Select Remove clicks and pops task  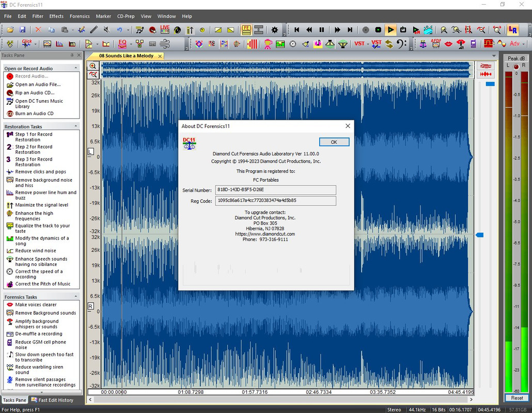[40, 172]
